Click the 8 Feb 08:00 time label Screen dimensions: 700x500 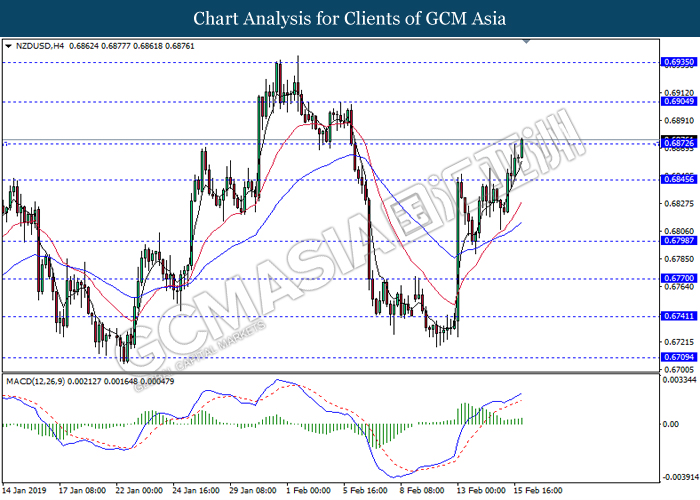coord(422,491)
